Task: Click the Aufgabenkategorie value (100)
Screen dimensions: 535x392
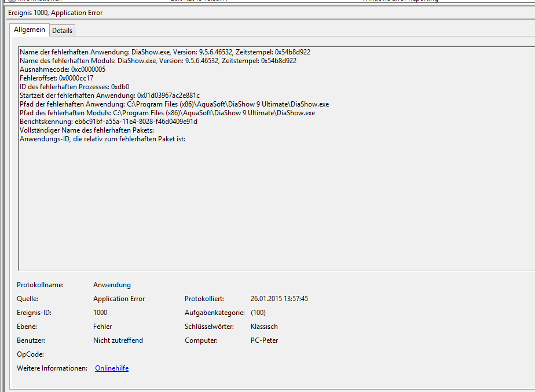Action: point(258,313)
